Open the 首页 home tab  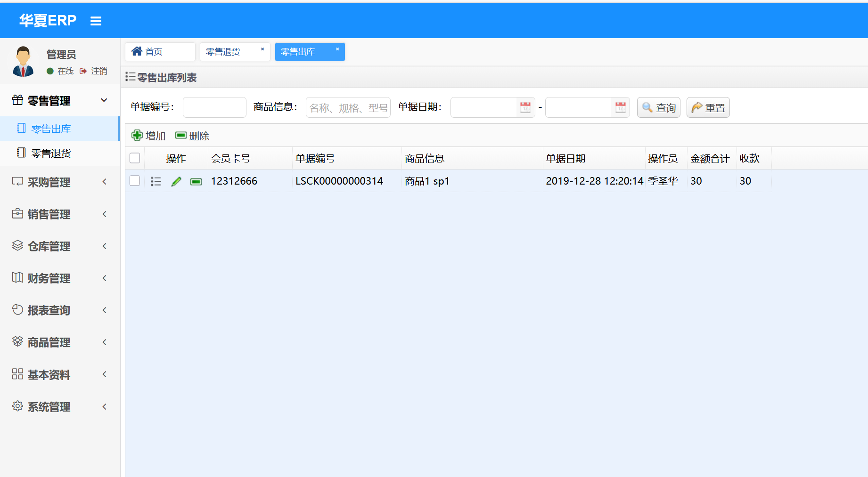click(160, 52)
